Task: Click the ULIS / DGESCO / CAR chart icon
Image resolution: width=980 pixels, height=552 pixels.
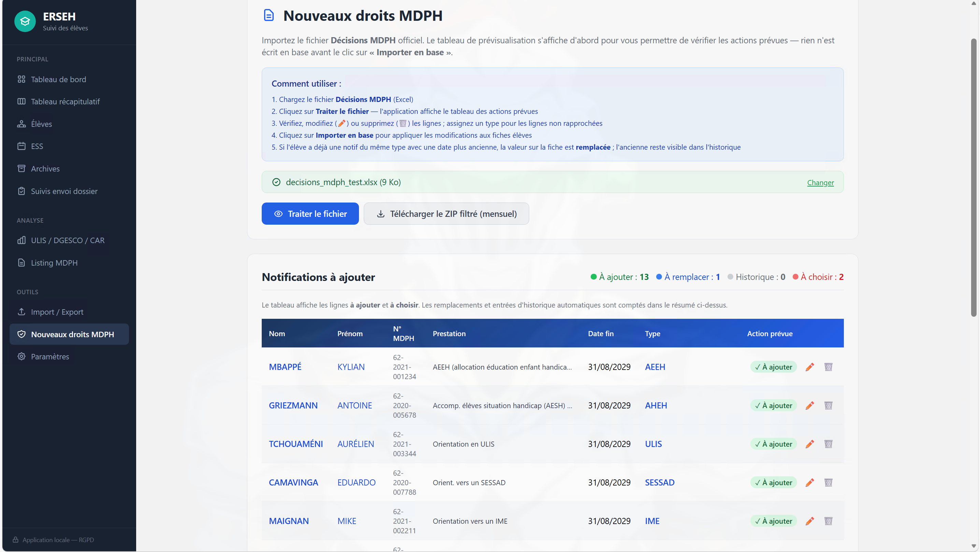Action: 21,240
